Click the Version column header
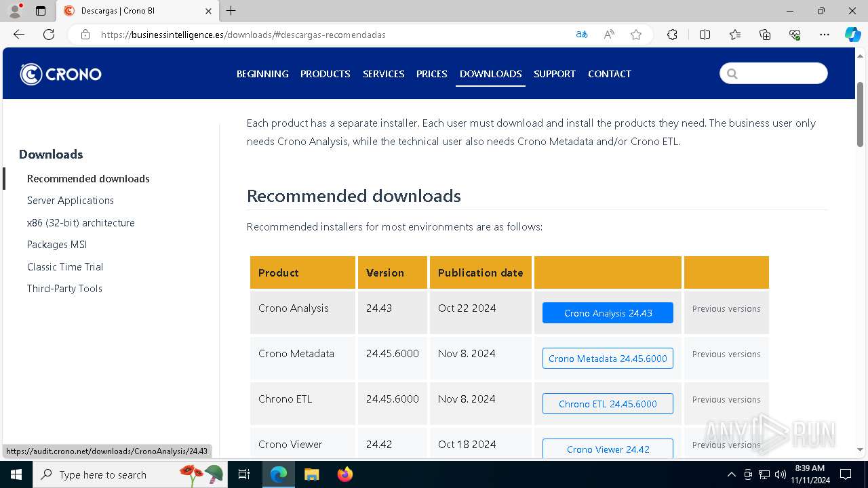Viewport: 868px width, 488px height. [393, 272]
